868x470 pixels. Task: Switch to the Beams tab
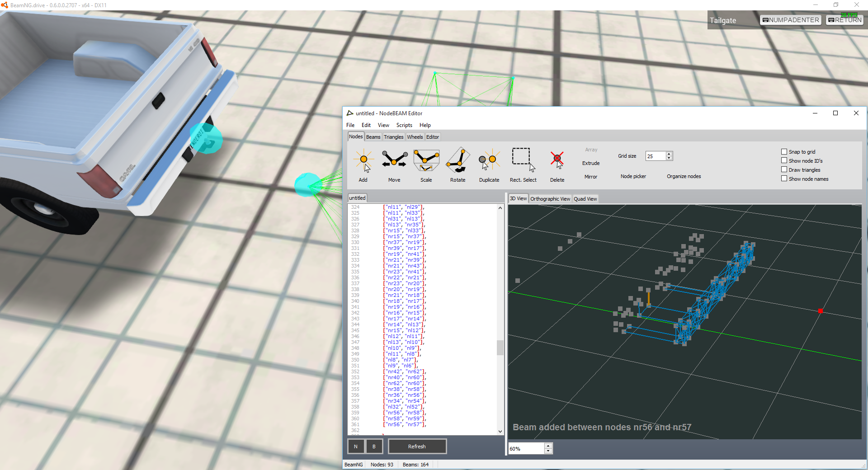(x=373, y=137)
